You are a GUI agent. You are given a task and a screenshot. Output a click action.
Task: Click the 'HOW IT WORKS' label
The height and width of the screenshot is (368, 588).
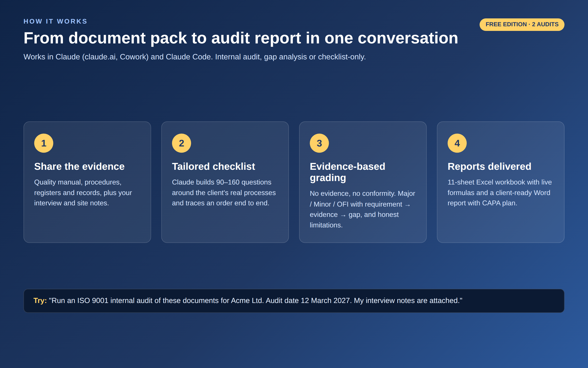55,21
